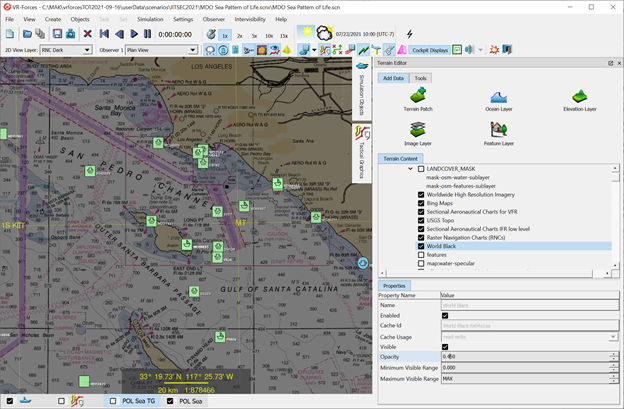Uncheck the World Black layer checkbox
Viewport: 624px width, 409px height.
(x=421, y=246)
